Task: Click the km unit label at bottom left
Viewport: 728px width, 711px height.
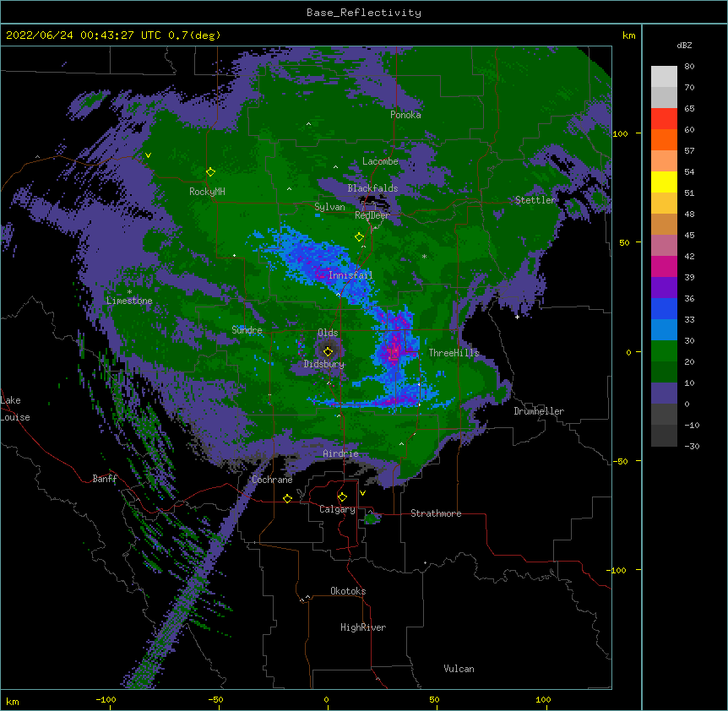Action: coord(13,701)
